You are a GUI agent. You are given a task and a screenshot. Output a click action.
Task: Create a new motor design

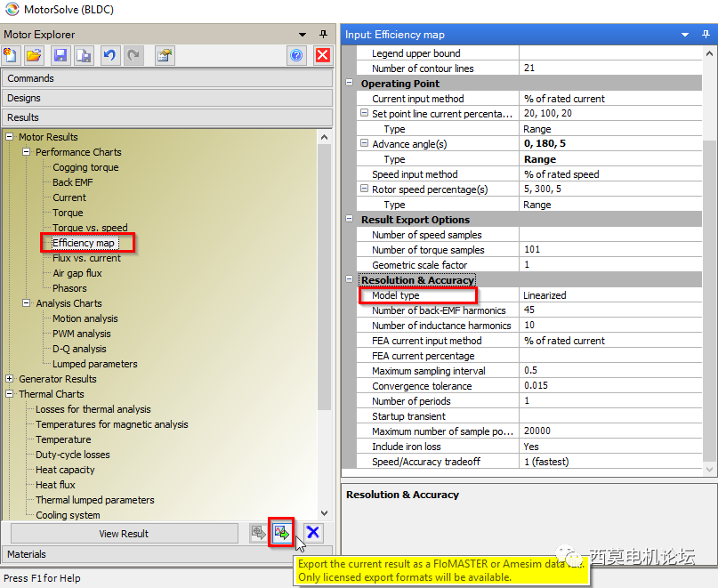tap(11, 56)
